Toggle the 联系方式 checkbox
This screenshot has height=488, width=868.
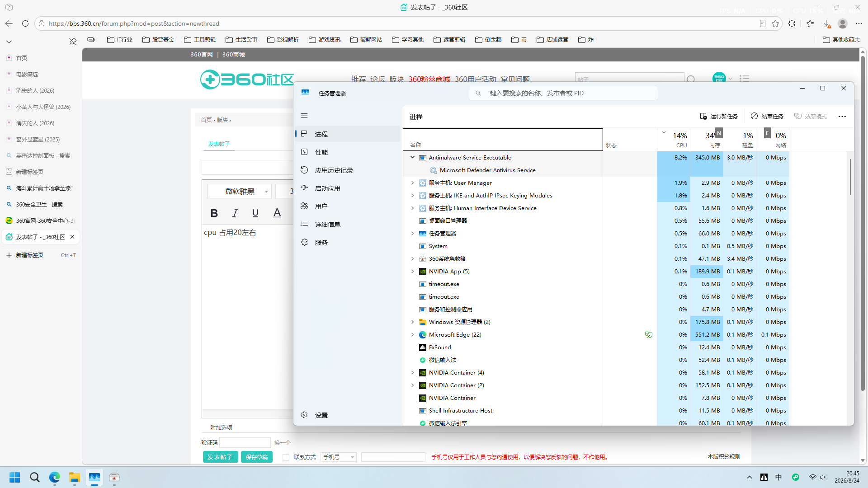click(x=286, y=457)
